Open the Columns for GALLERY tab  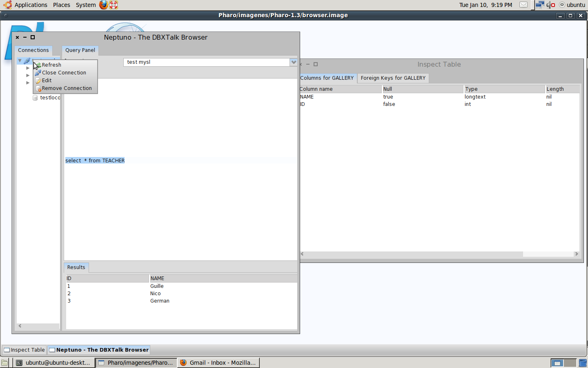[x=327, y=78]
